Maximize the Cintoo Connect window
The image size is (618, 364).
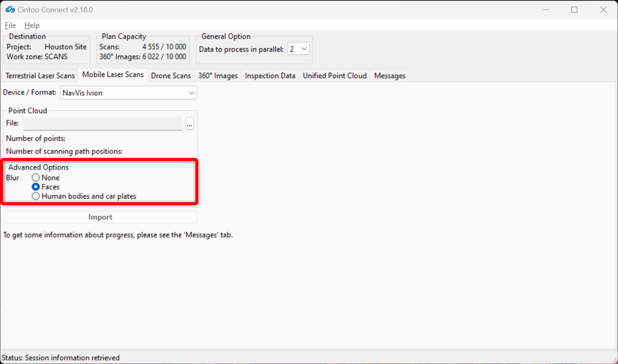tap(574, 9)
